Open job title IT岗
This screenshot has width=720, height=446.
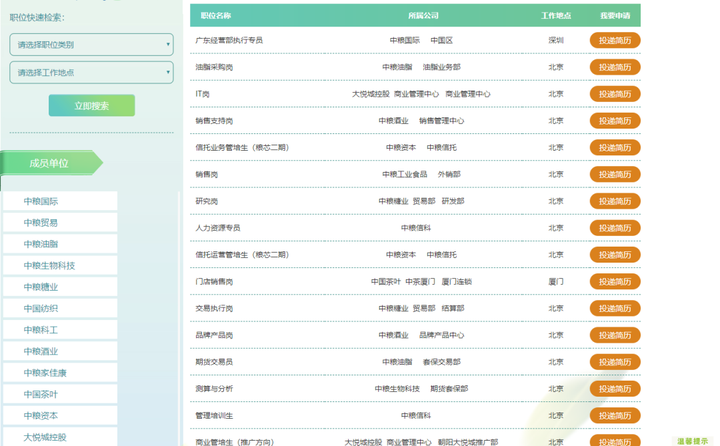click(x=202, y=94)
